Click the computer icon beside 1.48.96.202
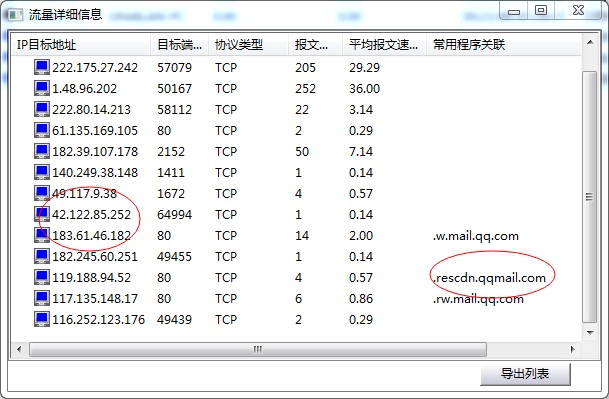The width and height of the screenshot is (609, 399). 42,88
